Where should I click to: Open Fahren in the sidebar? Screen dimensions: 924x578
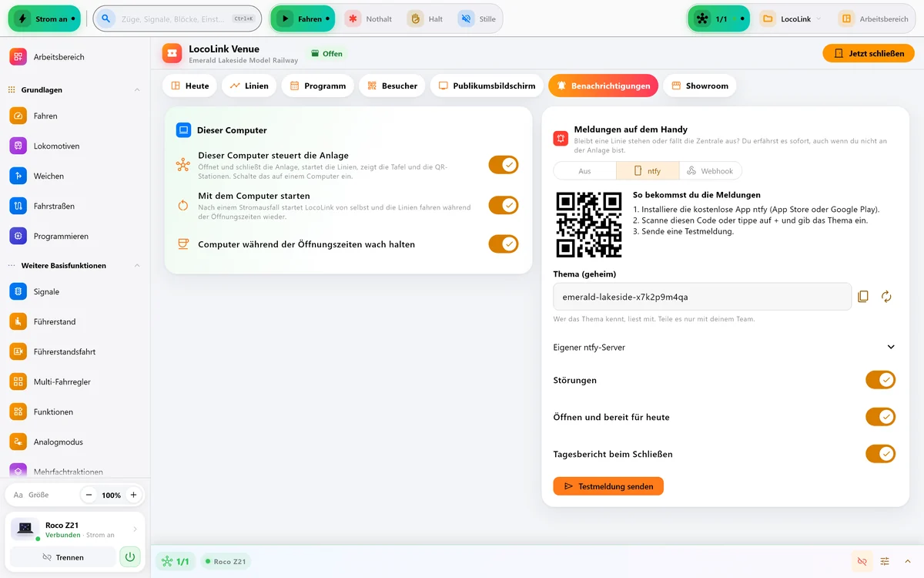tap(75, 116)
